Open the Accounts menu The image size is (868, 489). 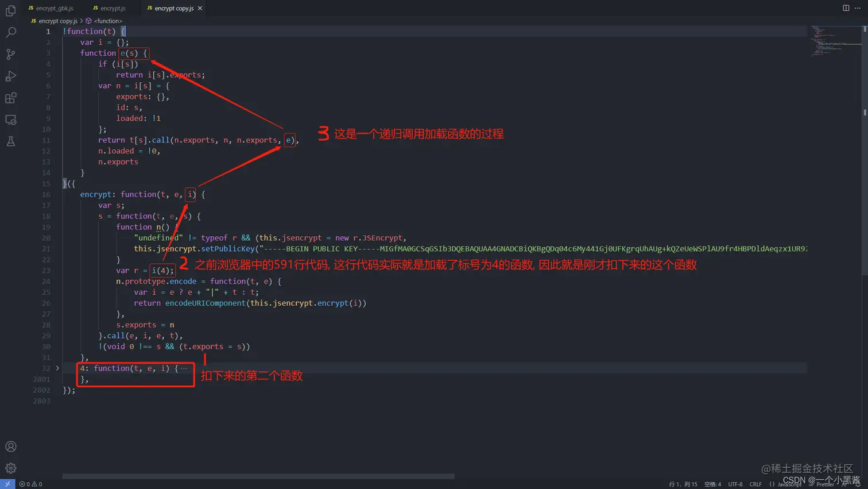pos(10,446)
